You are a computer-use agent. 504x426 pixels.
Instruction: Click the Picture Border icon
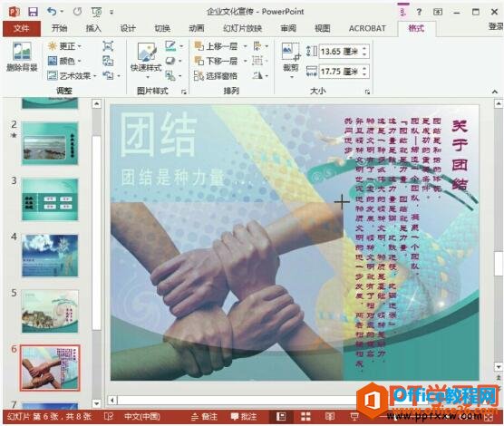[x=170, y=46]
